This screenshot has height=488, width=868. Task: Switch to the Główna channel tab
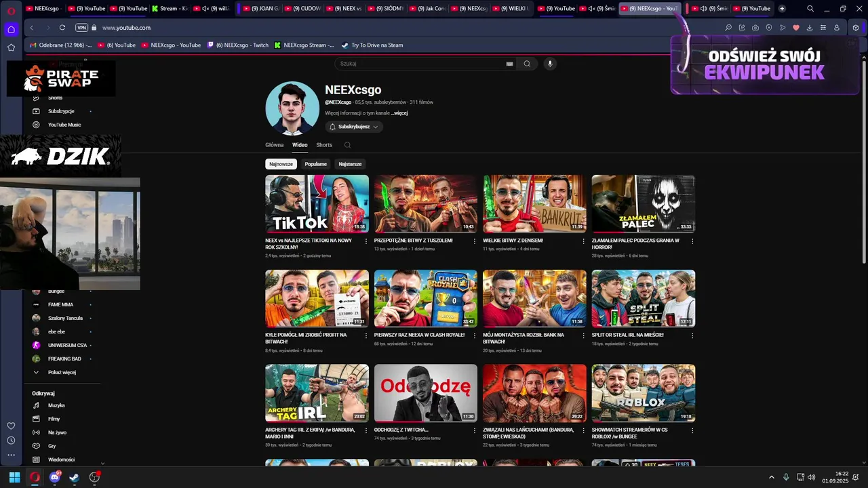tap(274, 145)
